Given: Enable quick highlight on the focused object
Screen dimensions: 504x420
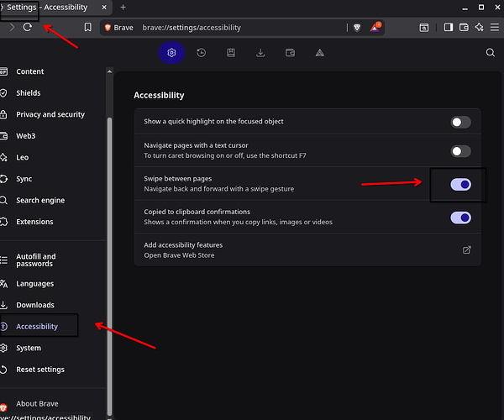Looking at the screenshot, I should 460,122.
